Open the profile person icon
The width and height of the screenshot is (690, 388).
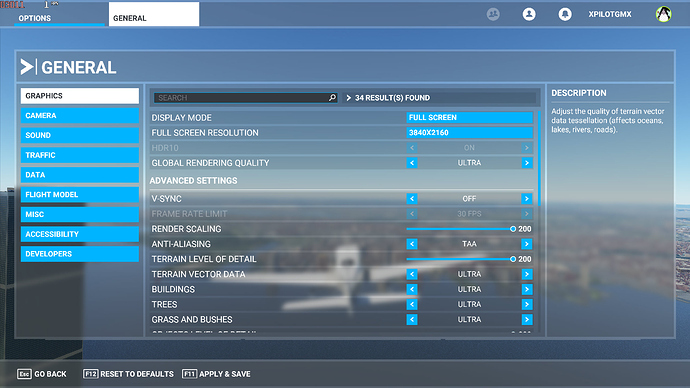[529, 15]
